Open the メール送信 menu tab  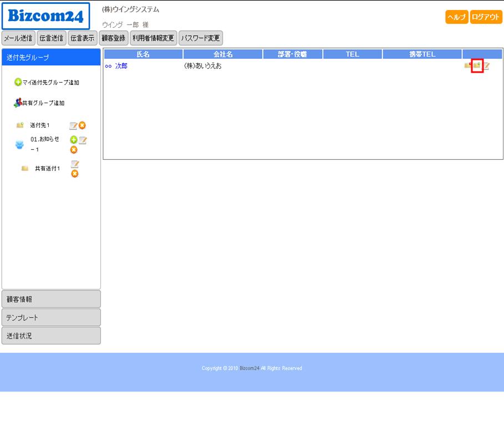click(18, 38)
